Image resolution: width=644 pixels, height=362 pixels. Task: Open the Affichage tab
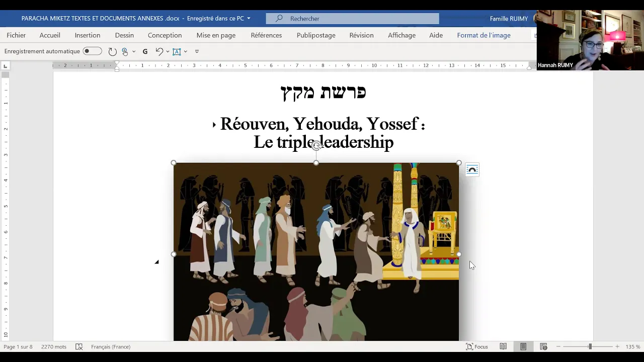[x=401, y=35]
